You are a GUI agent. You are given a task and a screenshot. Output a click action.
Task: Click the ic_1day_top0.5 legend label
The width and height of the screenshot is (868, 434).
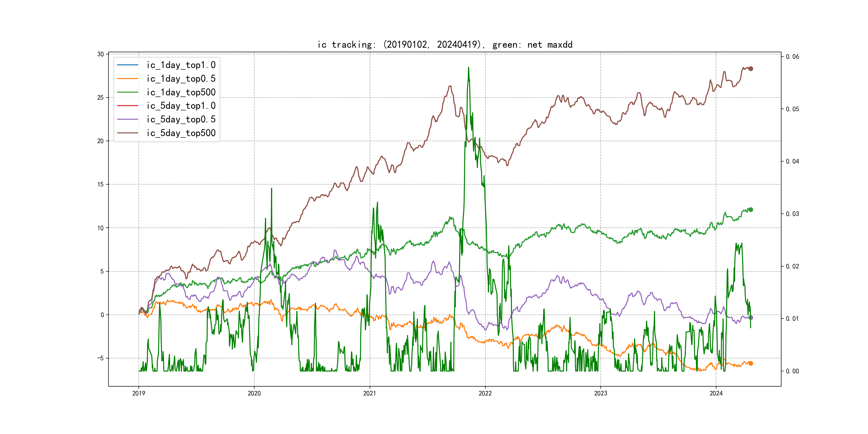181,78
